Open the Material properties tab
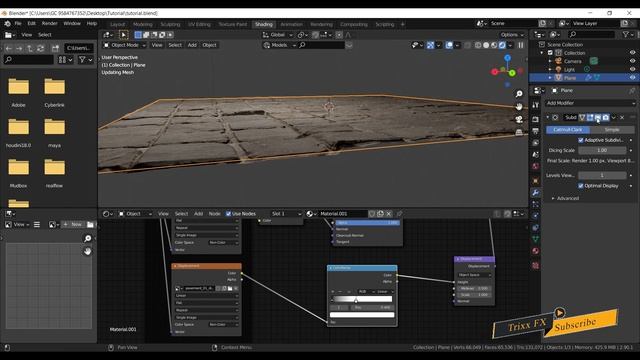The image size is (640, 360). click(536, 251)
